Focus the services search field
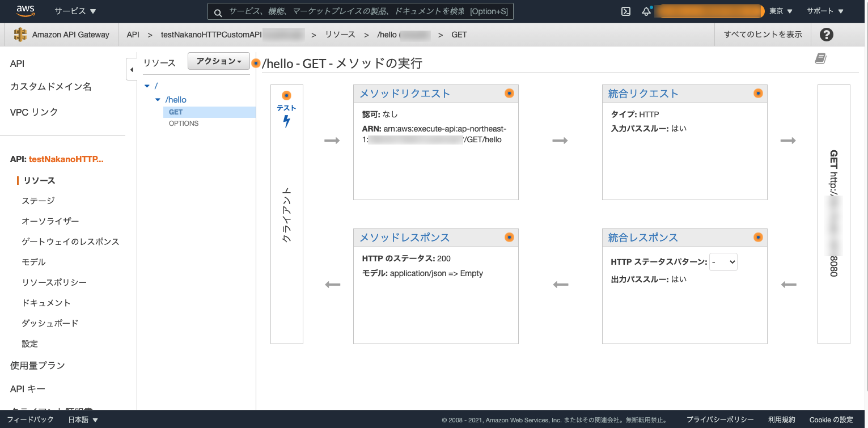 pyautogui.click(x=361, y=11)
